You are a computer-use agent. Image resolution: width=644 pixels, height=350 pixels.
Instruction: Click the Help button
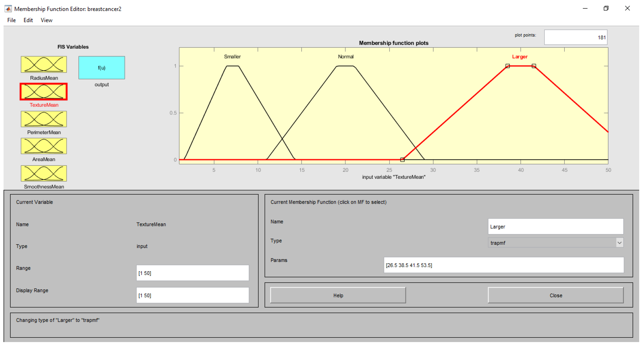(x=338, y=295)
